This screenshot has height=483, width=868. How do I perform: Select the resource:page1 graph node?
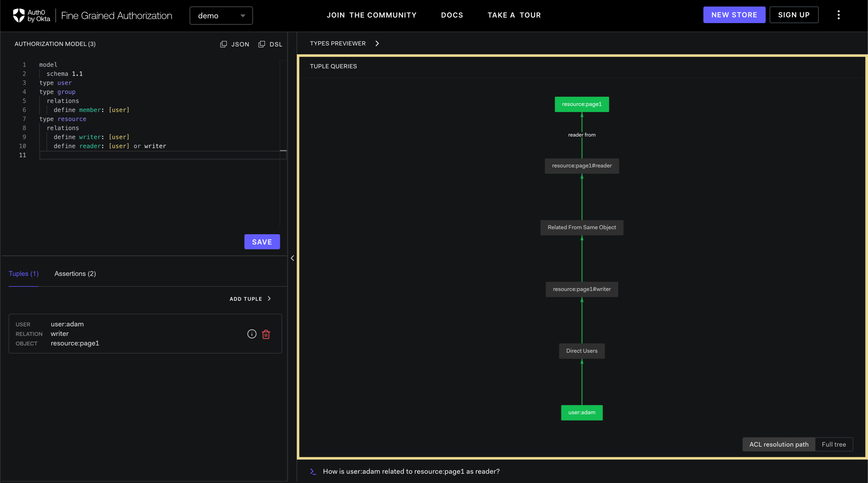(582, 104)
